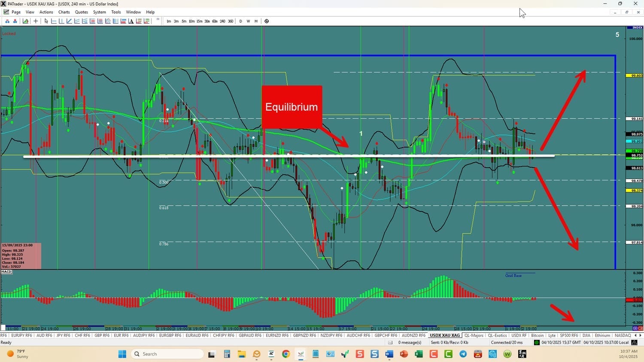Select the arrow pointer tool
Image resolution: width=644 pixels, height=362 pixels.
pos(46,21)
